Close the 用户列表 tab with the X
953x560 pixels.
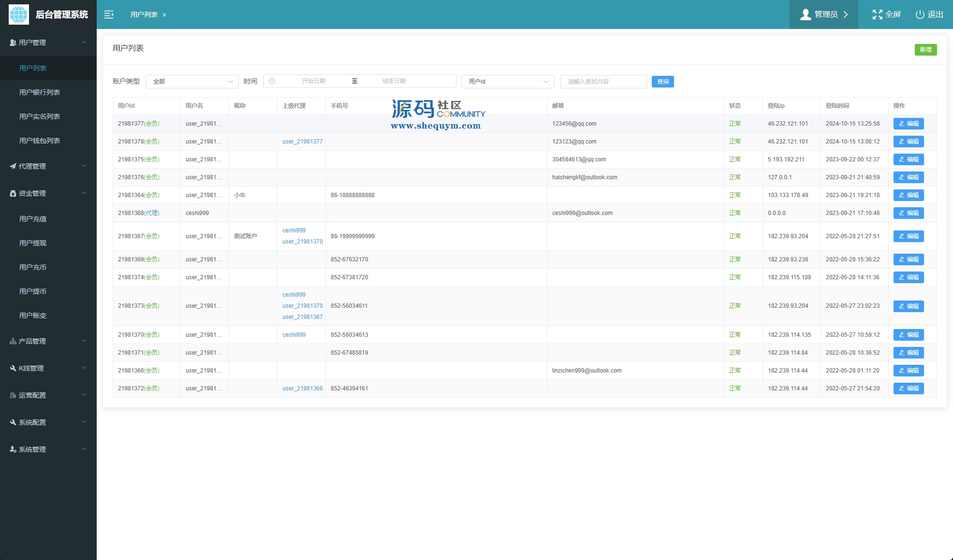pos(164,15)
